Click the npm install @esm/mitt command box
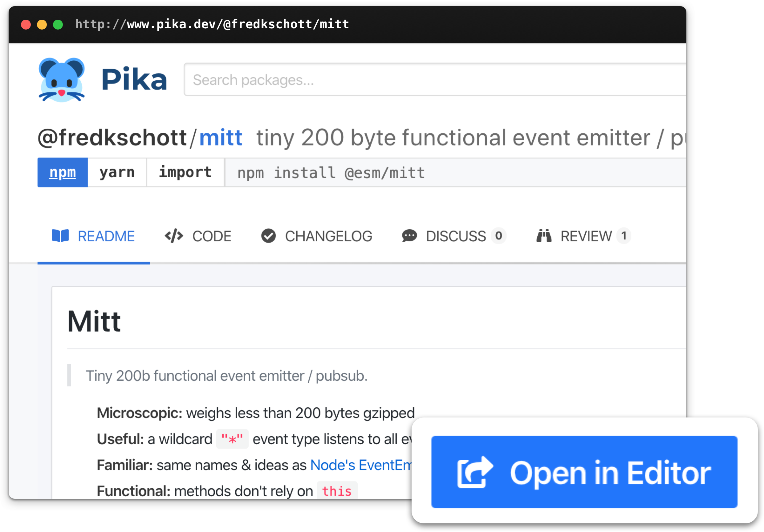Viewport: 764px width, 532px height. coord(456,173)
